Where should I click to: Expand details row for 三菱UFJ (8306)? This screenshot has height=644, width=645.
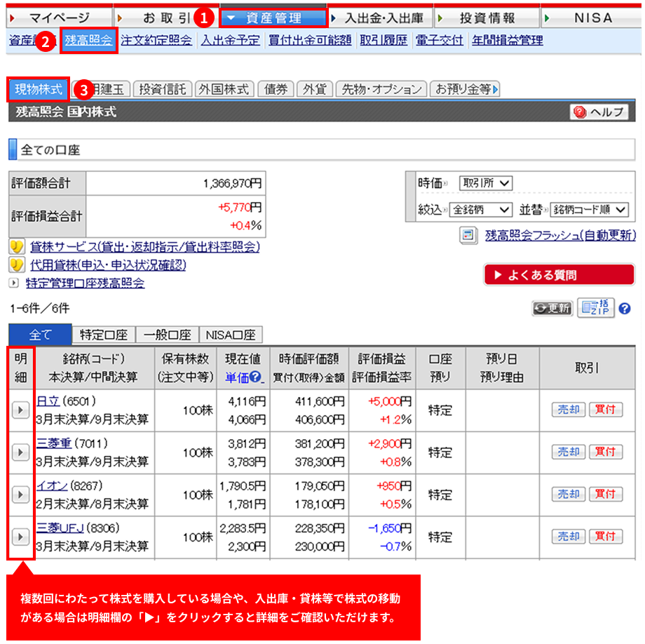pos(21,537)
